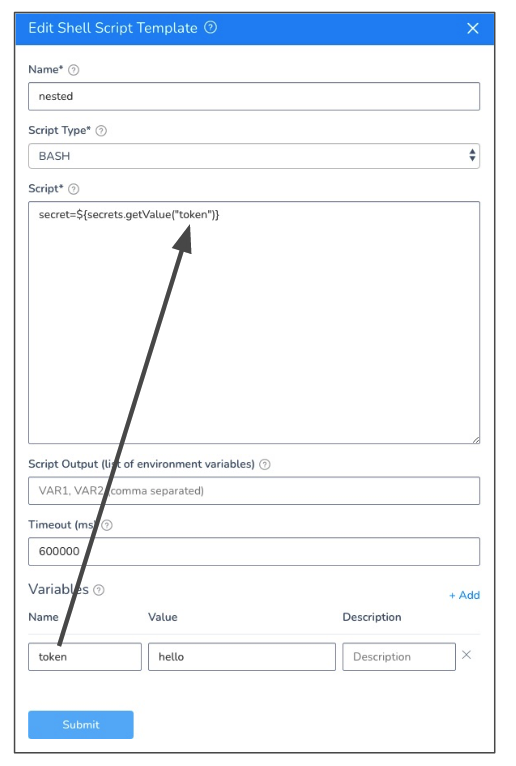Remove the token variable row
Image resolution: width=516 pixels, height=766 pixels.
point(466,655)
